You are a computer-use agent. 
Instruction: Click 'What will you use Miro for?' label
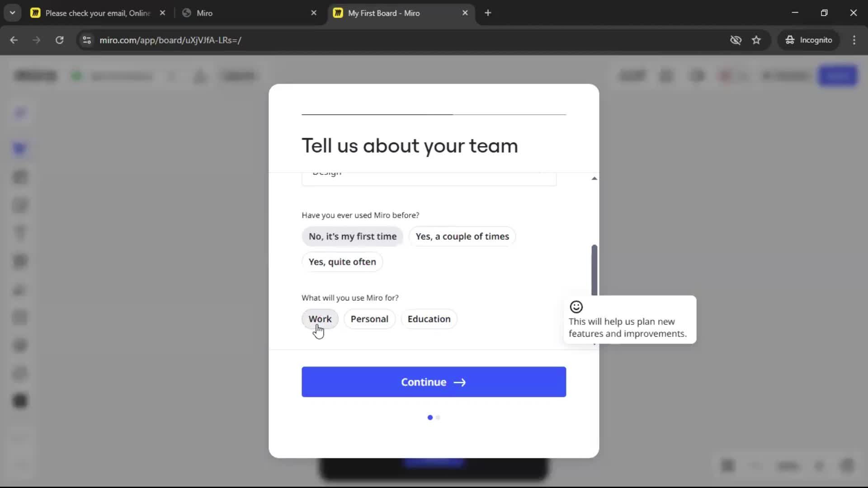pos(350,298)
